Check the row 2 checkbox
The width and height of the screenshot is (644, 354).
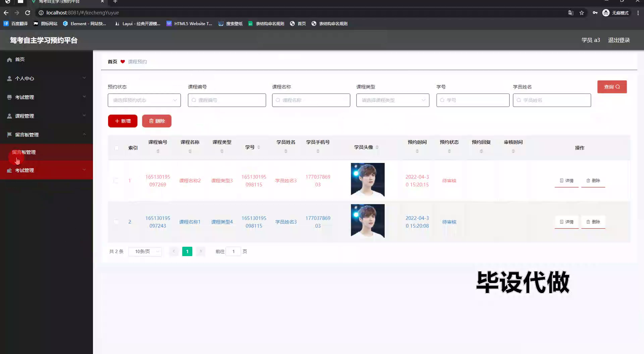(x=116, y=222)
